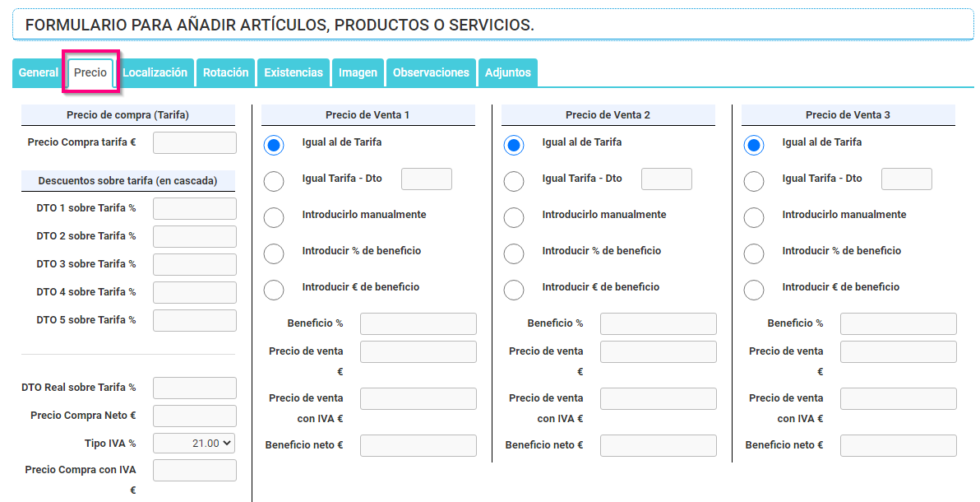Click the Precio Compra tarifa € field
The image size is (980, 502).
point(194,142)
